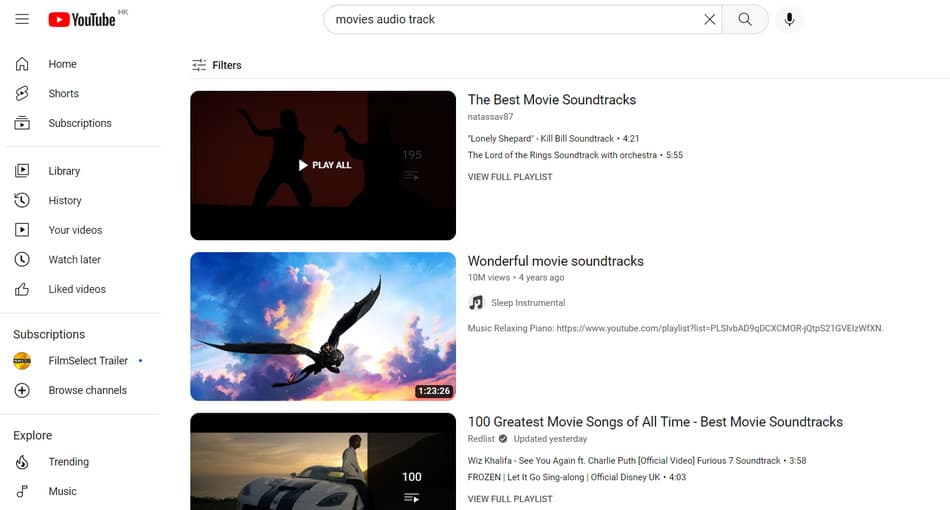Type in the search input field
Viewport: 950px width, 510px height.
510,19
